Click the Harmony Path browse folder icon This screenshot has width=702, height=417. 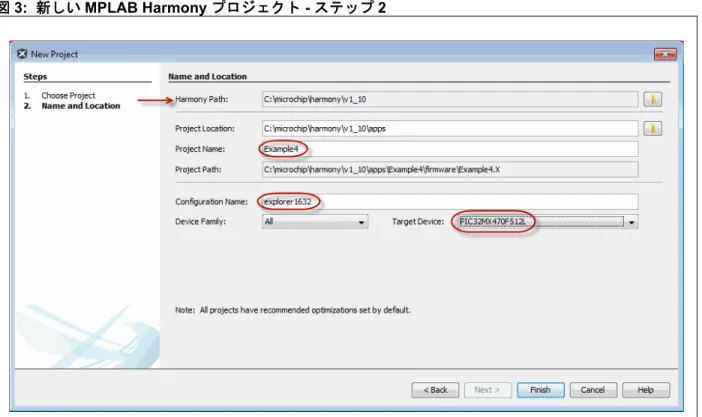(x=652, y=99)
